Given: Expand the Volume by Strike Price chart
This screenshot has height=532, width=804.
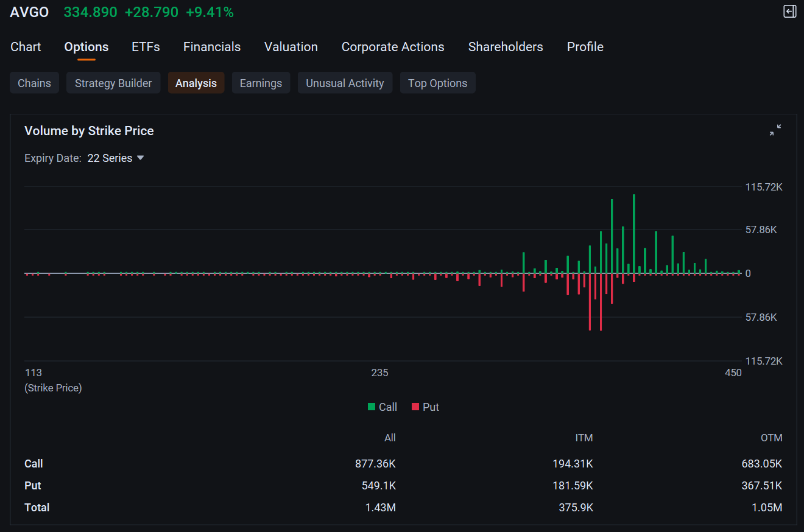Looking at the screenshot, I should tap(775, 130).
